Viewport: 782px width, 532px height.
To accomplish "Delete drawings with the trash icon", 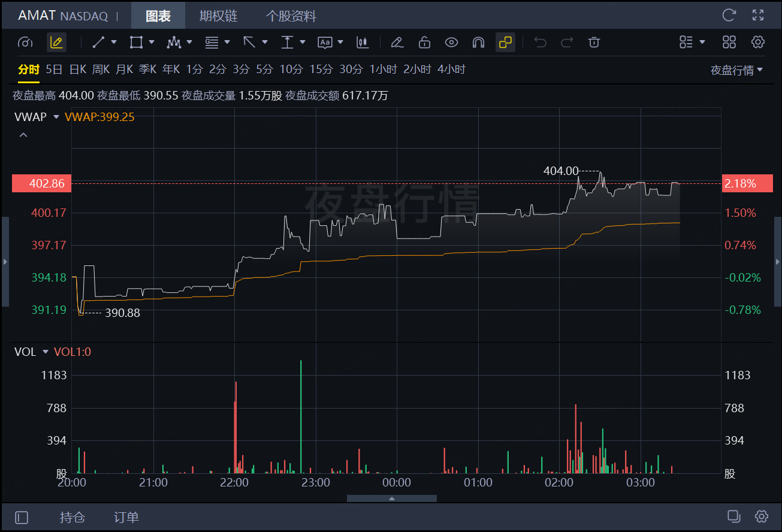I will 594,43.
